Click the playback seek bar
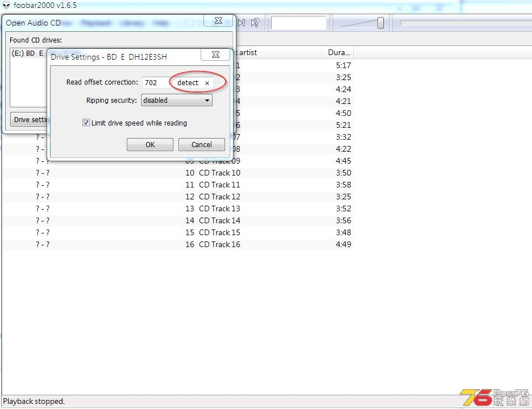 coord(466,23)
